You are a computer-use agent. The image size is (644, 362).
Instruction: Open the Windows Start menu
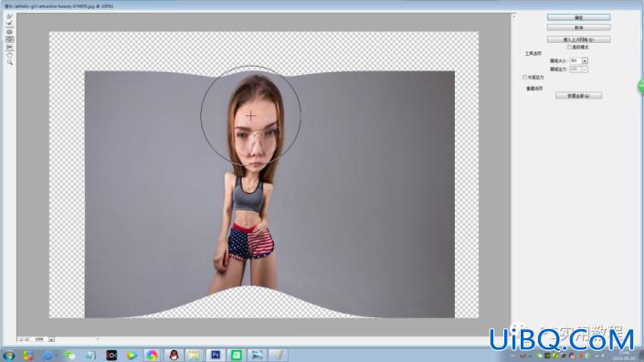tap(8, 355)
